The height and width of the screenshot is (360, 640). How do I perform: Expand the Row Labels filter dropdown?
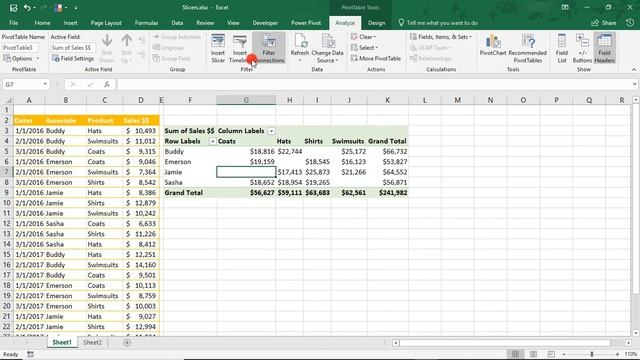click(212, 141)
